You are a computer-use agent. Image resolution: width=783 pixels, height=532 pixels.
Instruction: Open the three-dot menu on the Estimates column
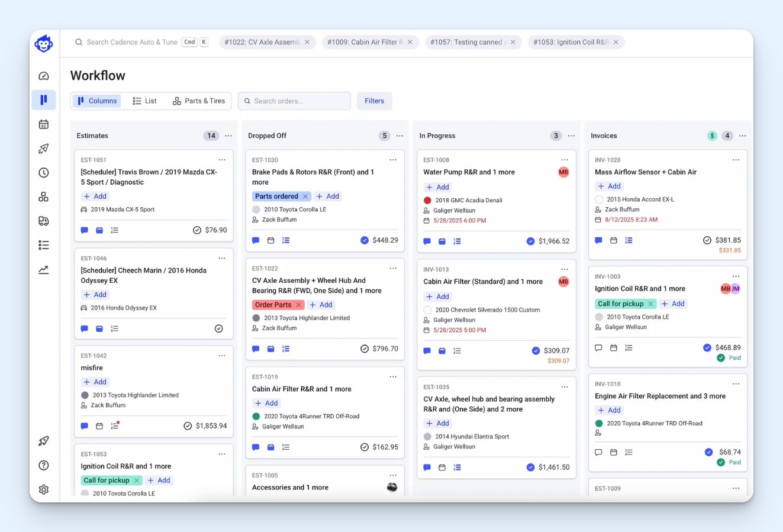click(228, 135)
